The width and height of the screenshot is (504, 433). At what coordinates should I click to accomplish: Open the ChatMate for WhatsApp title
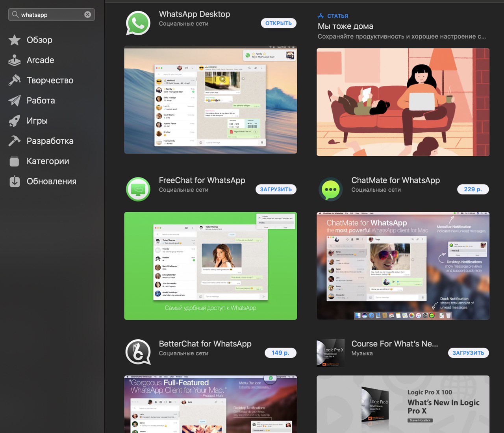[395, 180]
